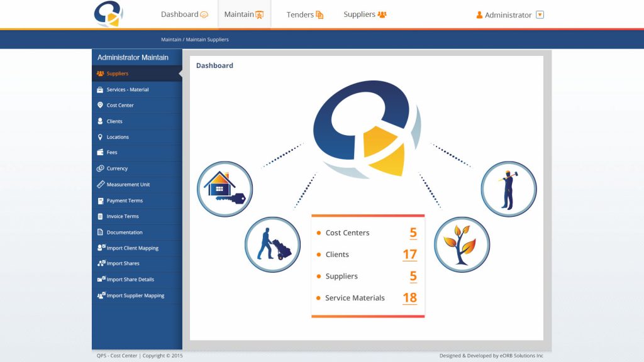Click the Administrator user icon
This screenshot has height=362, width=644.
[x=479, y=15]
